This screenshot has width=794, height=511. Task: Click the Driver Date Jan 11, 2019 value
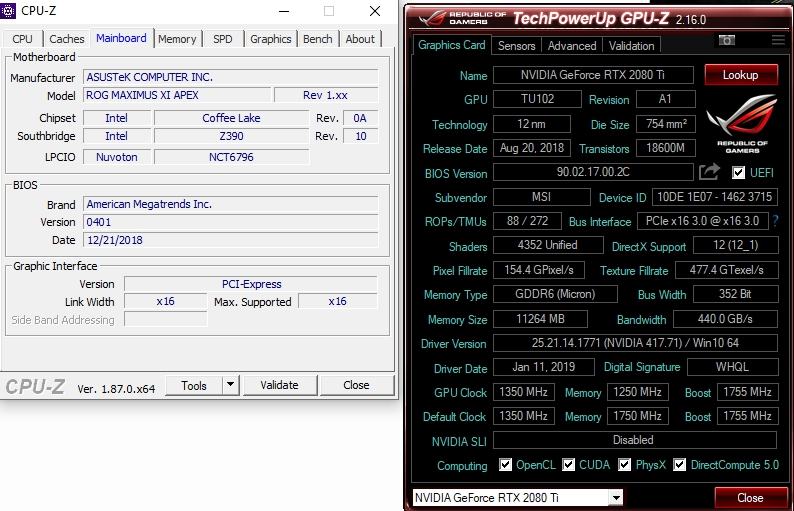point(544,367)
